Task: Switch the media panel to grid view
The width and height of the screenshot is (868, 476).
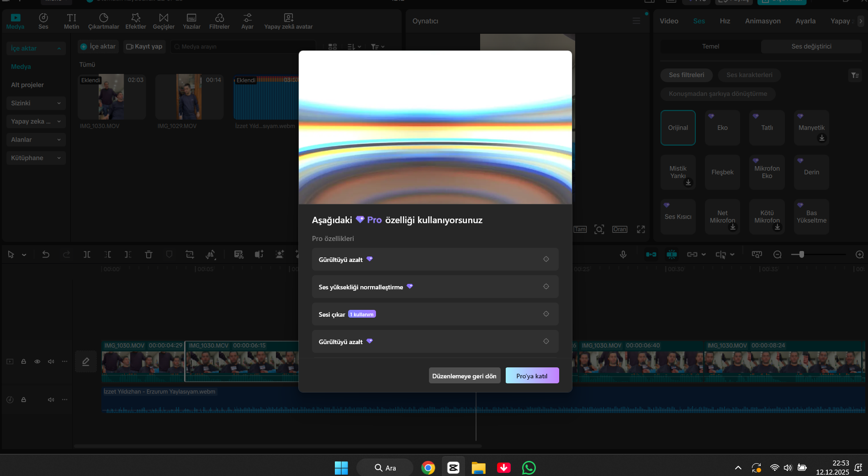Action: [333, 47]
